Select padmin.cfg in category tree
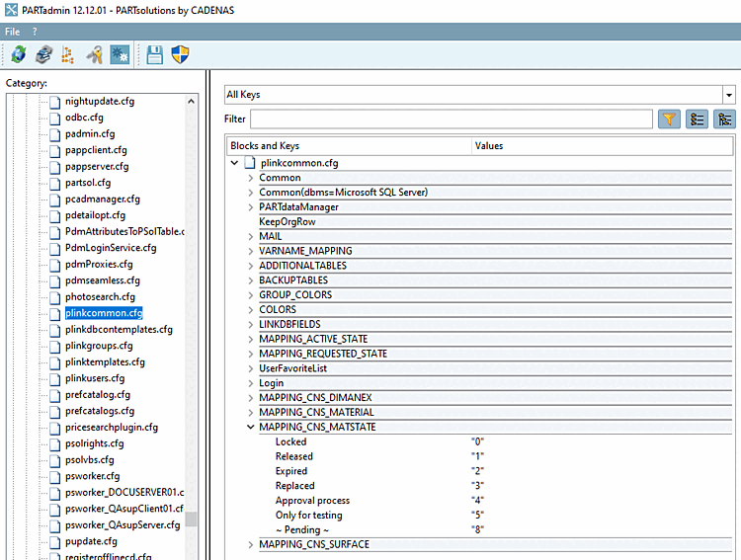This screenshot has height=560, width=741. click(x=90, y=134)
